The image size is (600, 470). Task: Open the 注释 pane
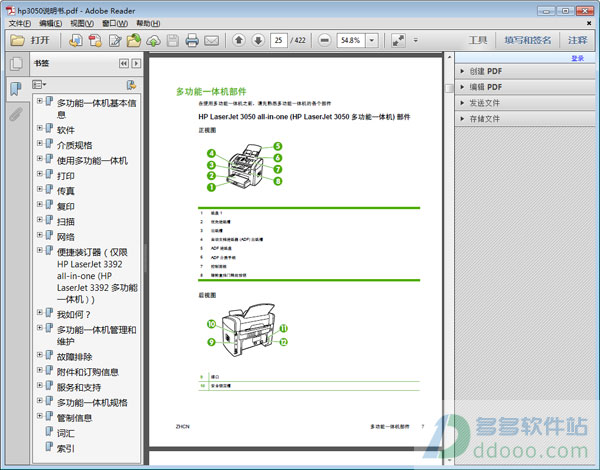[x=577, y=40]
